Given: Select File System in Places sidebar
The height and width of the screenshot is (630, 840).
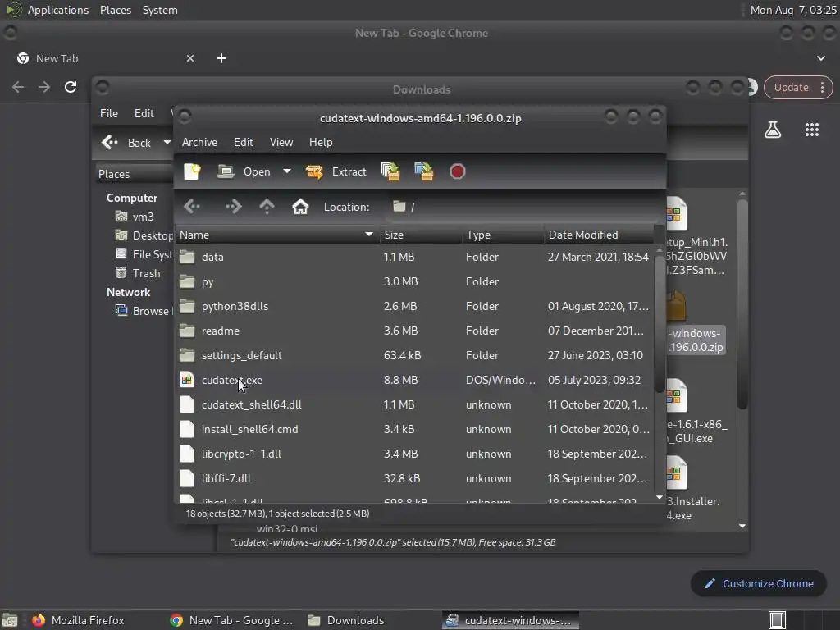Looking at the screenshot, I should click(x=144, y=254).
